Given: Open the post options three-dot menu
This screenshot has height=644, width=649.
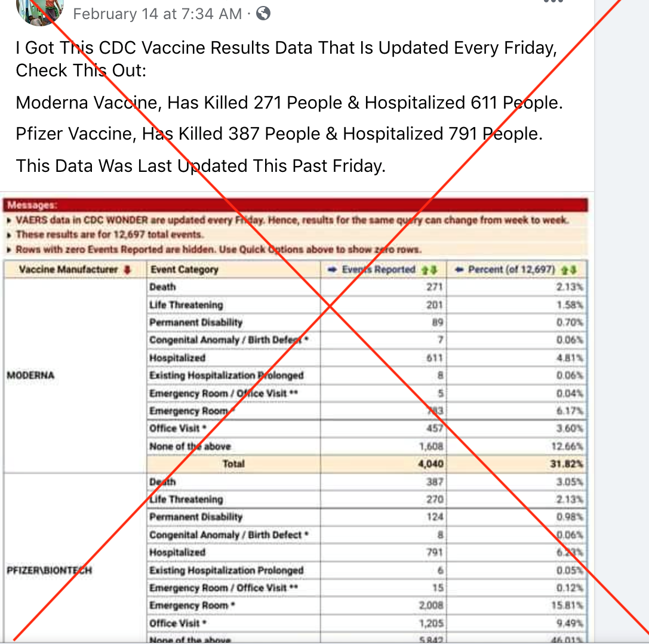Looking at the screenshot, I should click(x=553, y=1).
